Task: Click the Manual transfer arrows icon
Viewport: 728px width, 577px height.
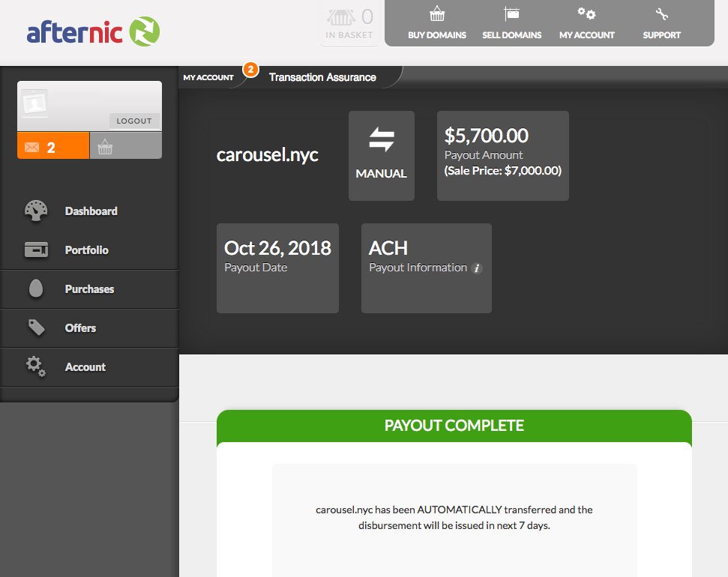Action: 381,139
